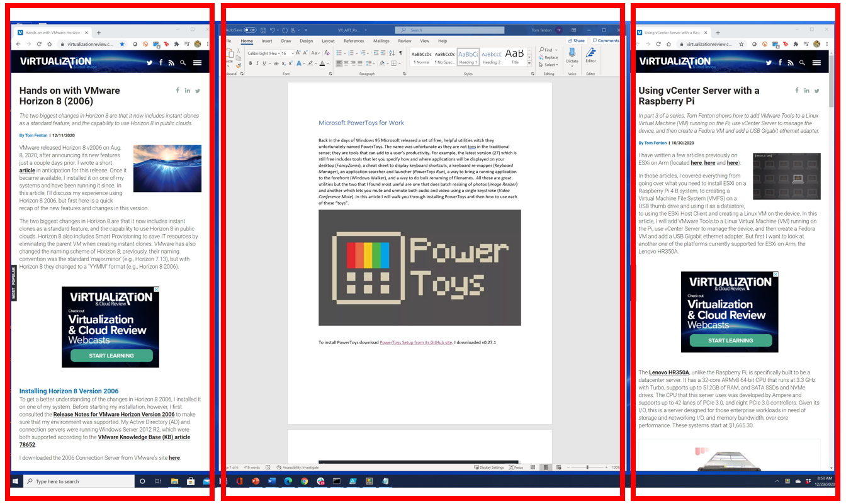Click the Center alignment icon
The image size is (846, 504).
pos(347,63)
